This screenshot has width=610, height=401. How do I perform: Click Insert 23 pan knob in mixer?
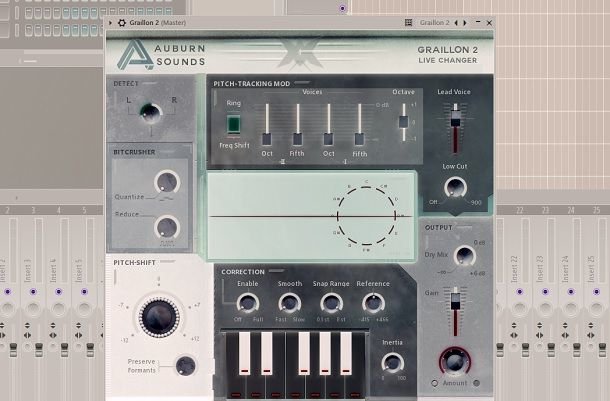[545, 309]
